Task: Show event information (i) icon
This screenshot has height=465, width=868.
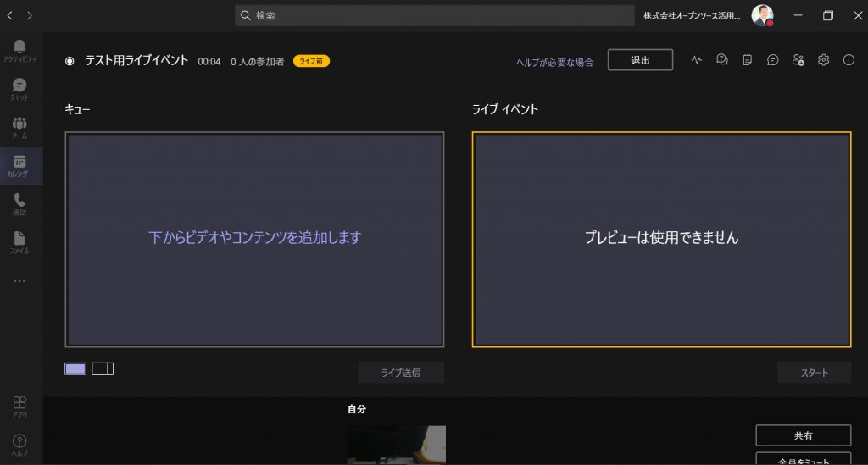Action: click(x=849, y=60)
